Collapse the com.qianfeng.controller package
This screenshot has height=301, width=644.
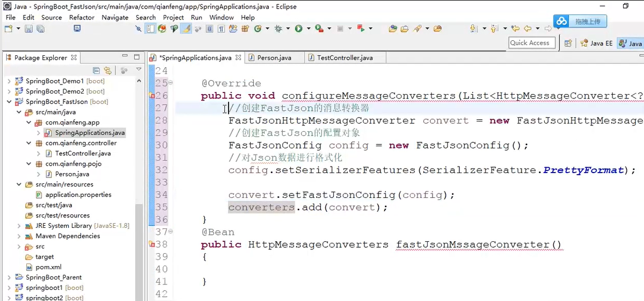(x=28, y=143)
